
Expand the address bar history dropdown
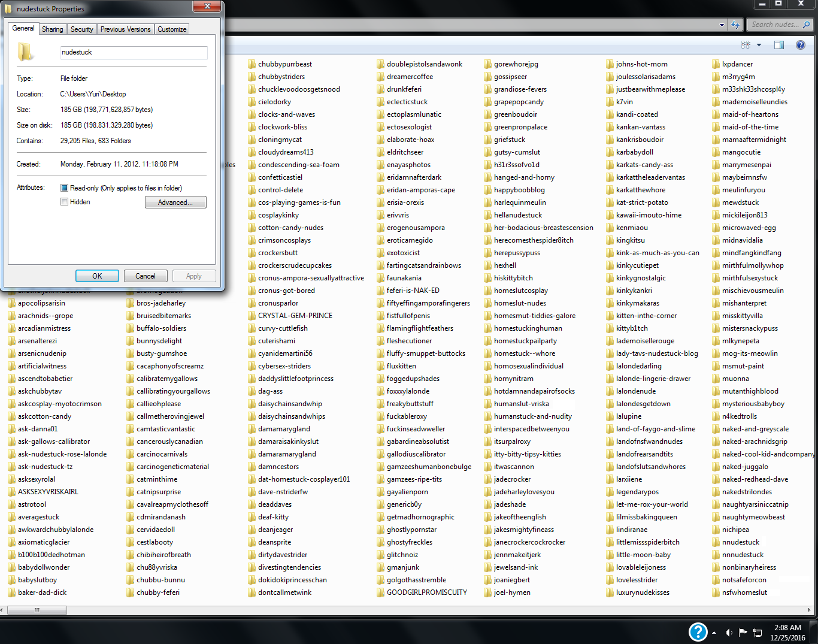coord(722,25)
